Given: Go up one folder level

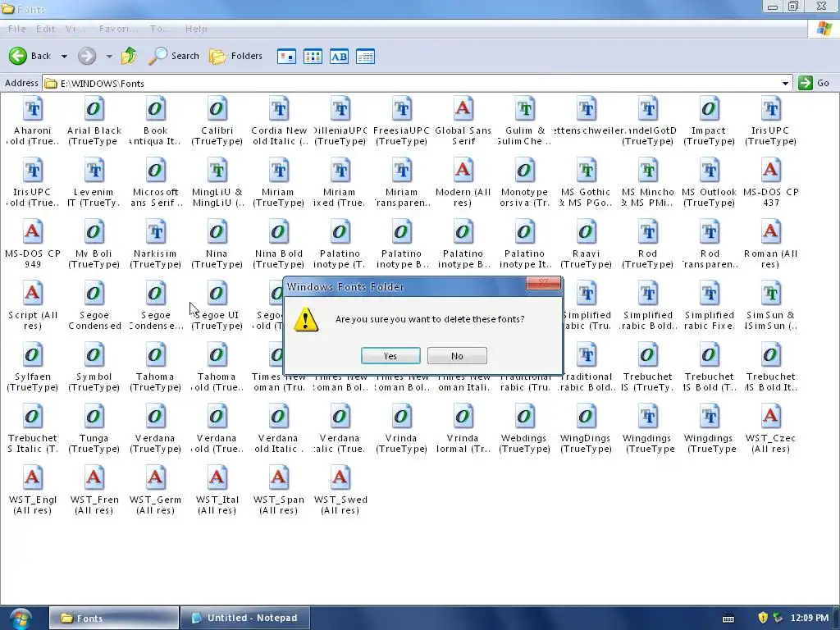Looking at the screenshot, I should tap(129, 56).
